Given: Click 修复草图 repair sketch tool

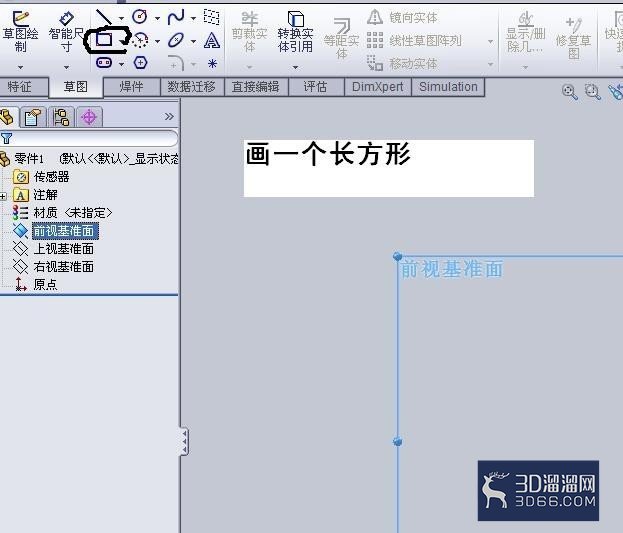Looking at the screenshot, I should [573, 39].
